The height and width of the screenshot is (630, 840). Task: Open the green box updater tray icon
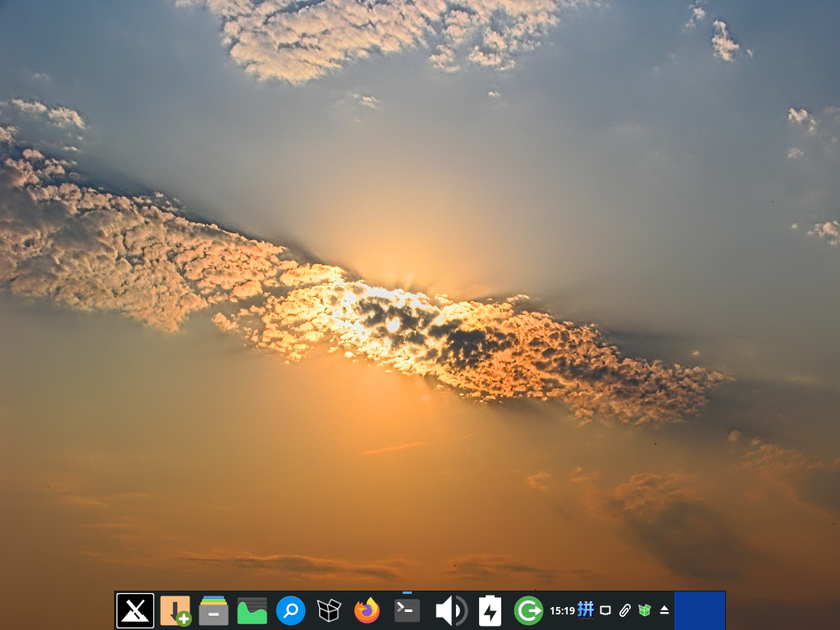[645, 610]
